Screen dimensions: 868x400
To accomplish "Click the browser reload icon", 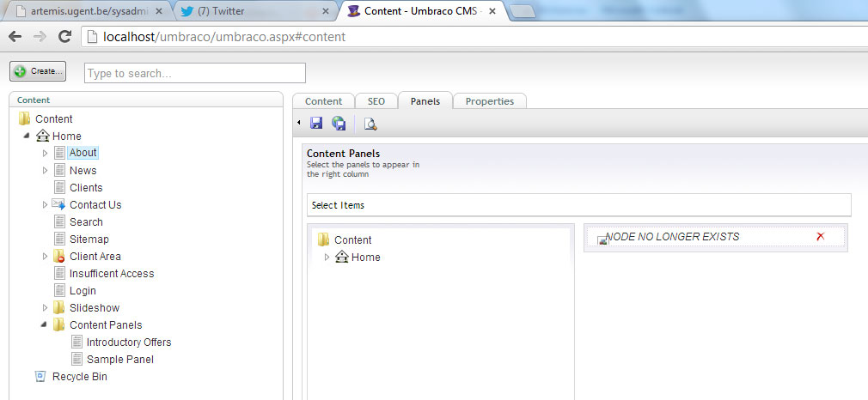I will click(64, 37).
